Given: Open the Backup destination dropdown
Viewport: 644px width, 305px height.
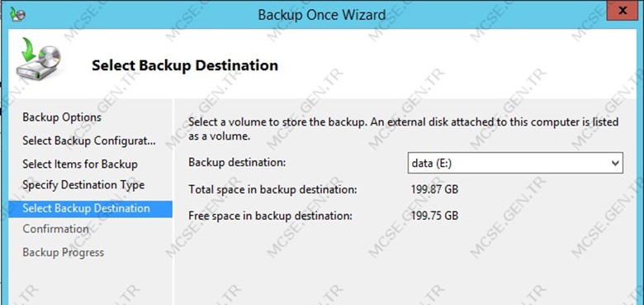Looking at the screenshot, I should click(515, 163).
